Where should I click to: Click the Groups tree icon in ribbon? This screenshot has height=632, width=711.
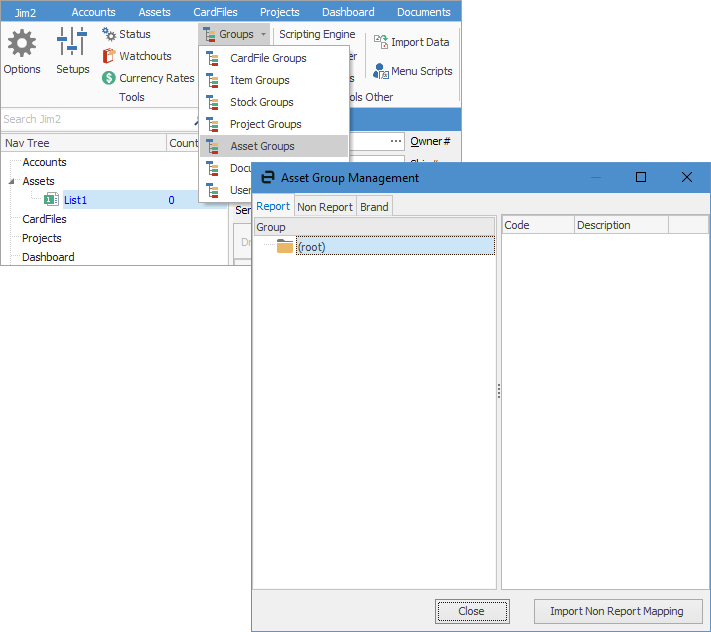pos(209,34)
